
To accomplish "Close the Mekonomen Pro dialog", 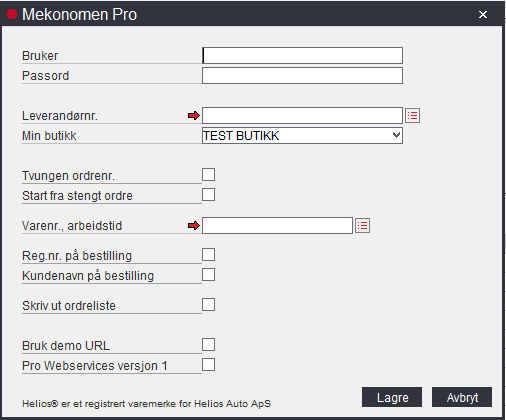I will (483, 14).
